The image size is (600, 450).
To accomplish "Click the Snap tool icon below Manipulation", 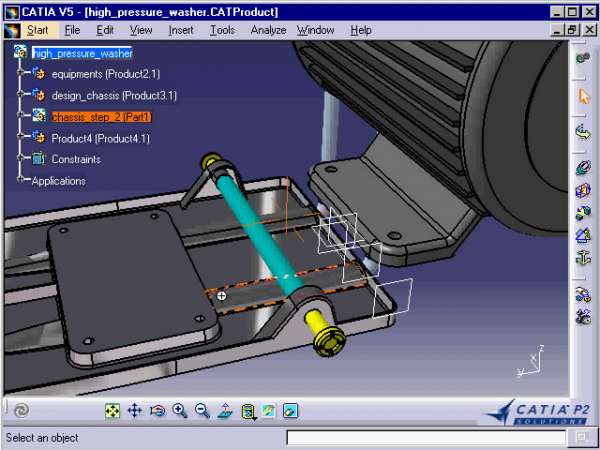I will click(583, 317).
